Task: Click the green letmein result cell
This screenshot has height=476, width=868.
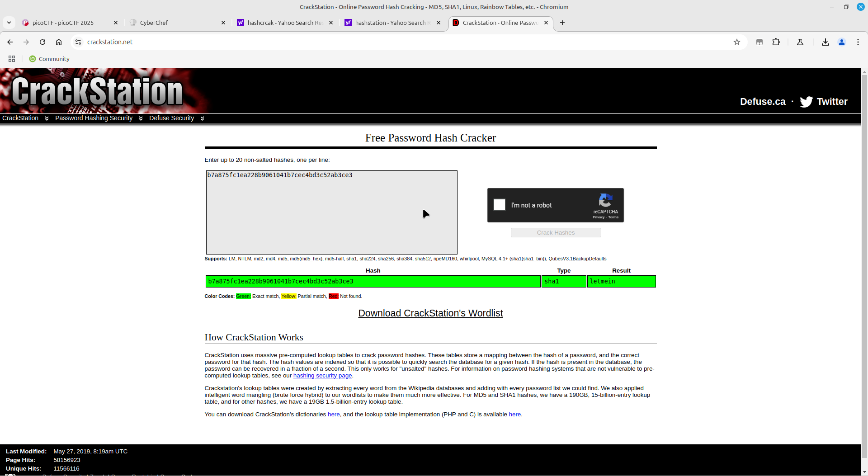Action: click(x=621, y=282)
